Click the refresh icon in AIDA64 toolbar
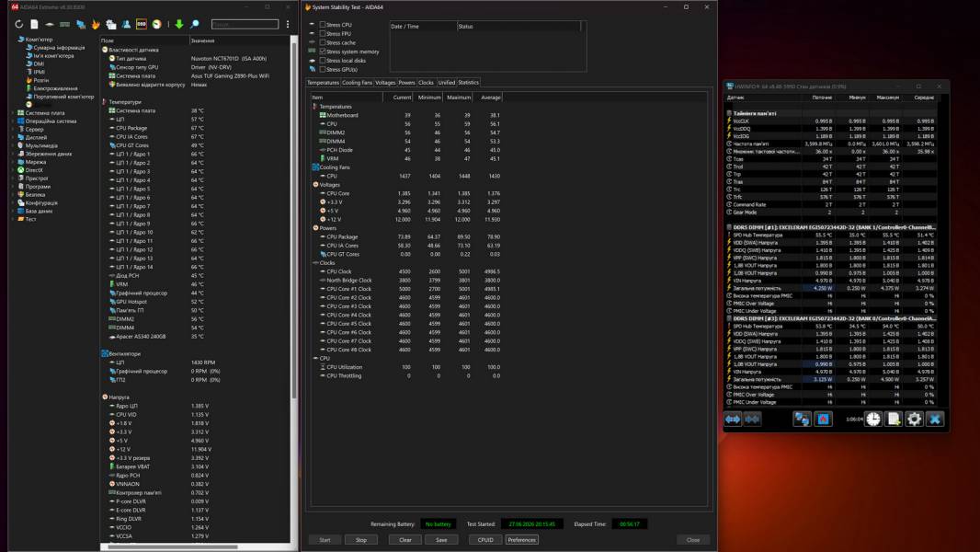 tap(18, 25)
